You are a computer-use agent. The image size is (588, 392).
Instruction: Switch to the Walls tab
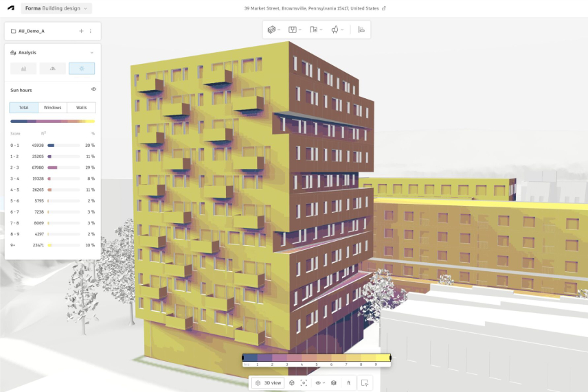[x=82, y=108]
